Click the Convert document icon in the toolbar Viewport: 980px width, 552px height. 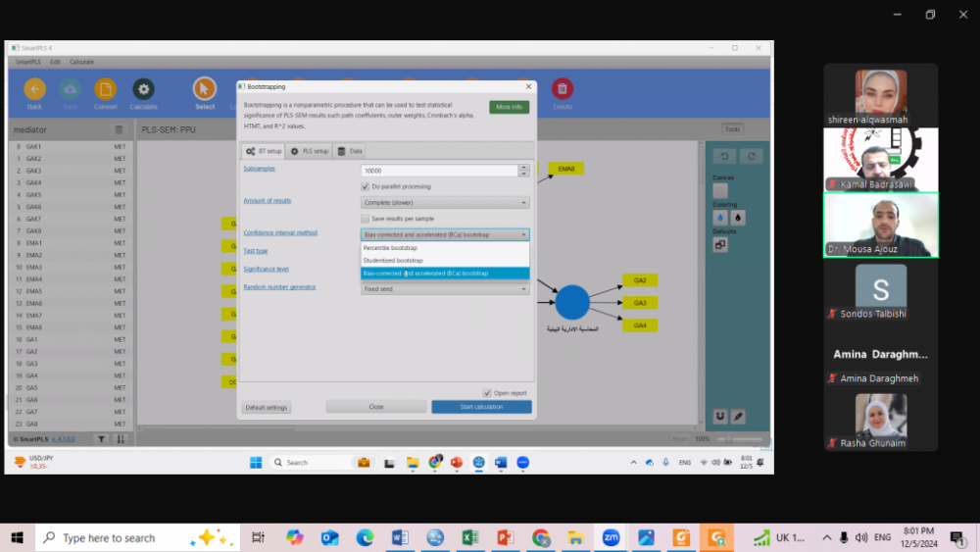coord(105,89)
